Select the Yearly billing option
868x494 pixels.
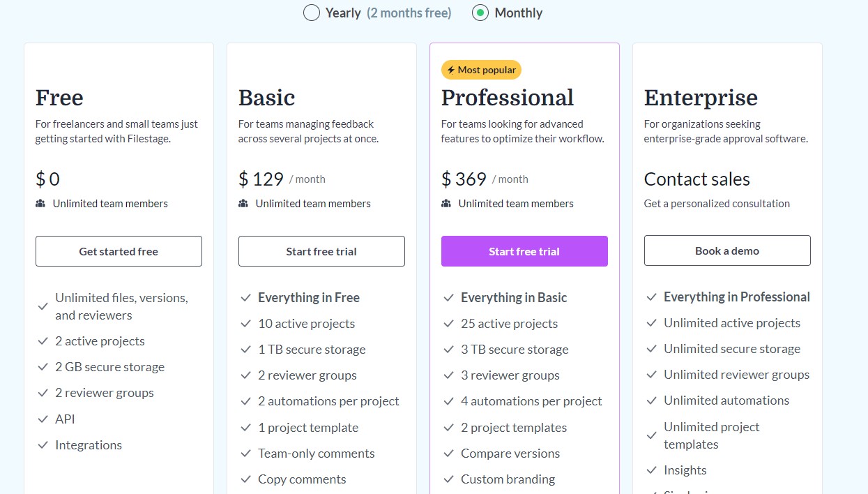[312, 13]
